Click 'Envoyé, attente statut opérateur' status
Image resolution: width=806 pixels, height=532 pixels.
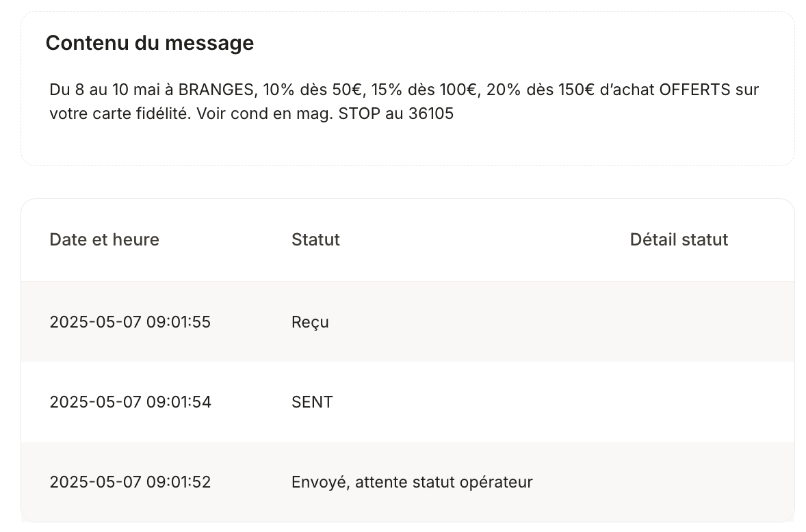pos(412,482)
